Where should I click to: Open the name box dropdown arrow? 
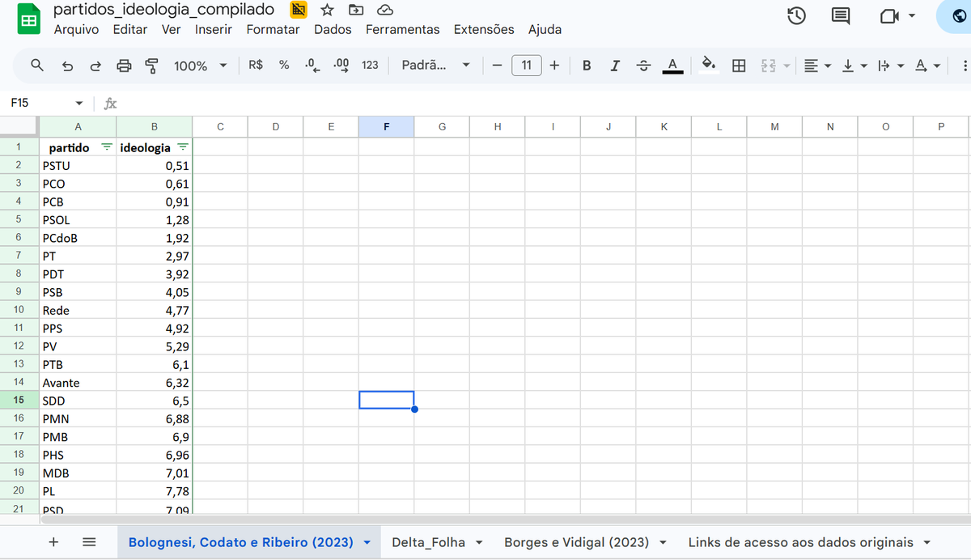[78, 104]
